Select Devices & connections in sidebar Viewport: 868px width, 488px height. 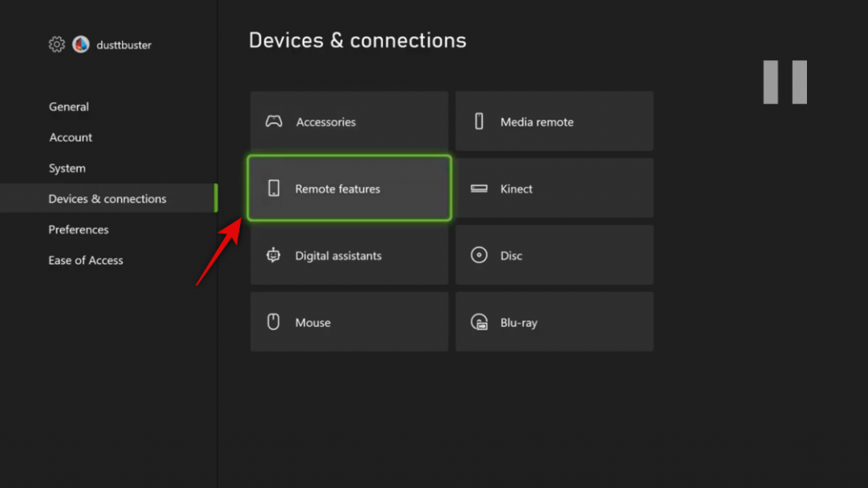click(x=107, y=198)
